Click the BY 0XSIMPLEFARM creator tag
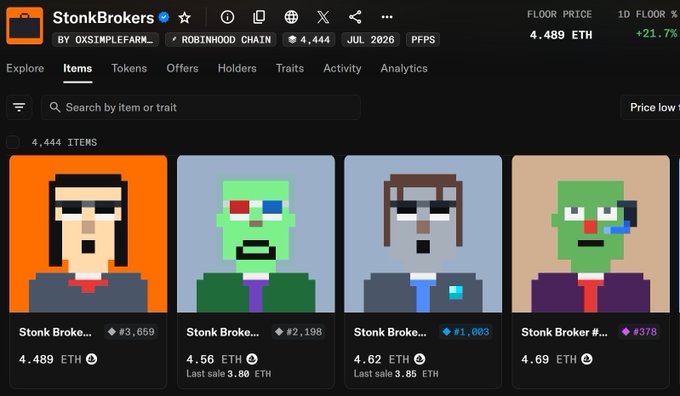The width and height of the screenshot is (680, 396). point(105,39)
